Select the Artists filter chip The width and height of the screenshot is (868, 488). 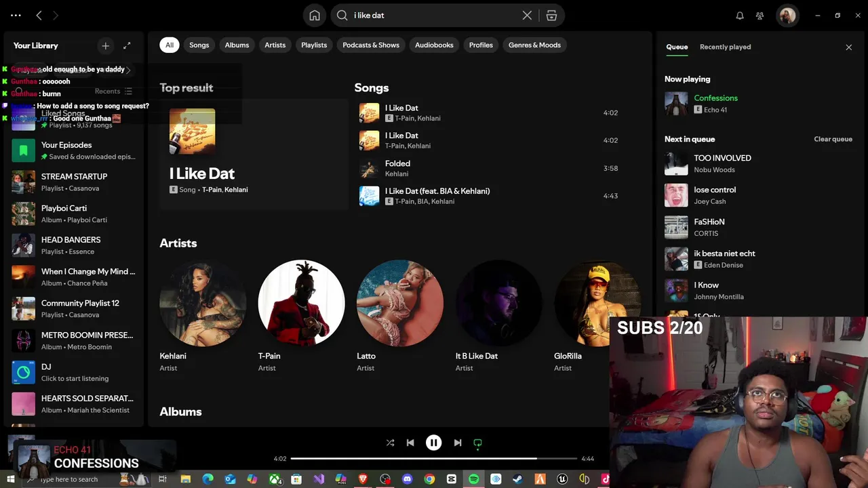point(275,45)
